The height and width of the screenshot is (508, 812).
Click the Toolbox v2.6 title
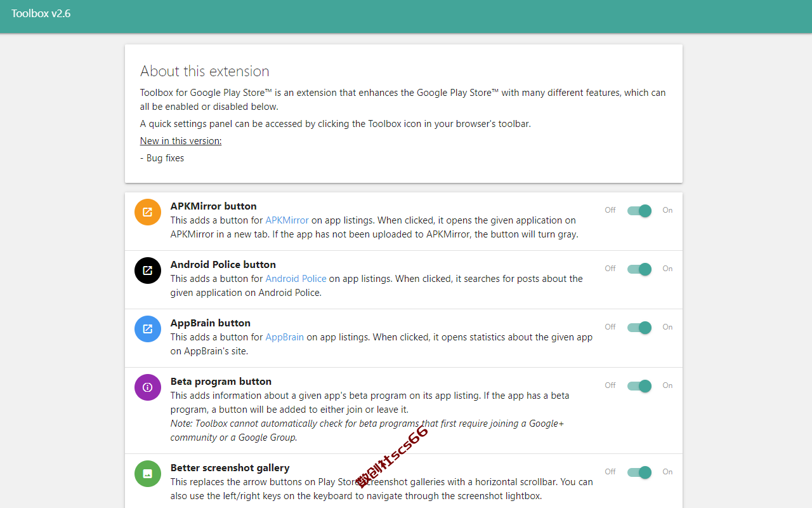tap(41, 13)
